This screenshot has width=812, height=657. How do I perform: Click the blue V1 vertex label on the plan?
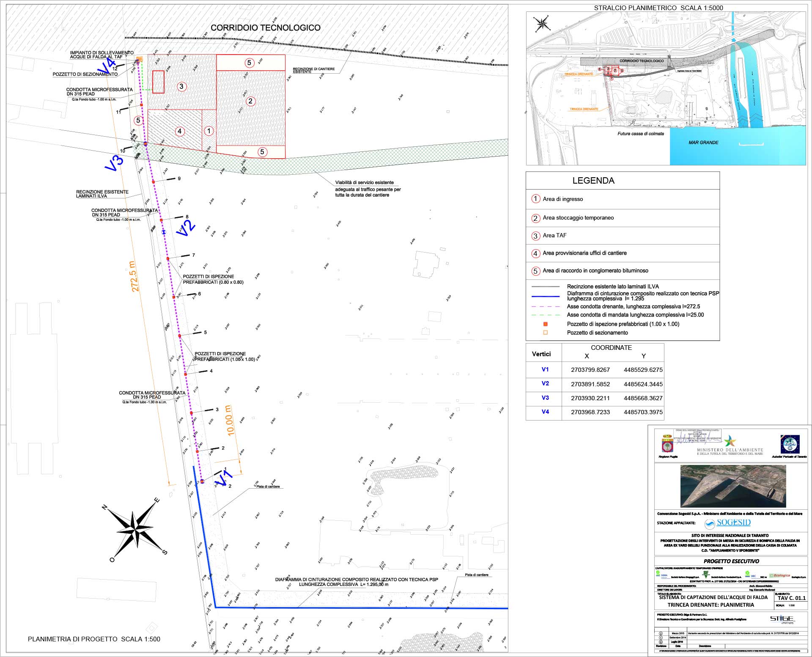pyautogui.click(x=223, y=479)
